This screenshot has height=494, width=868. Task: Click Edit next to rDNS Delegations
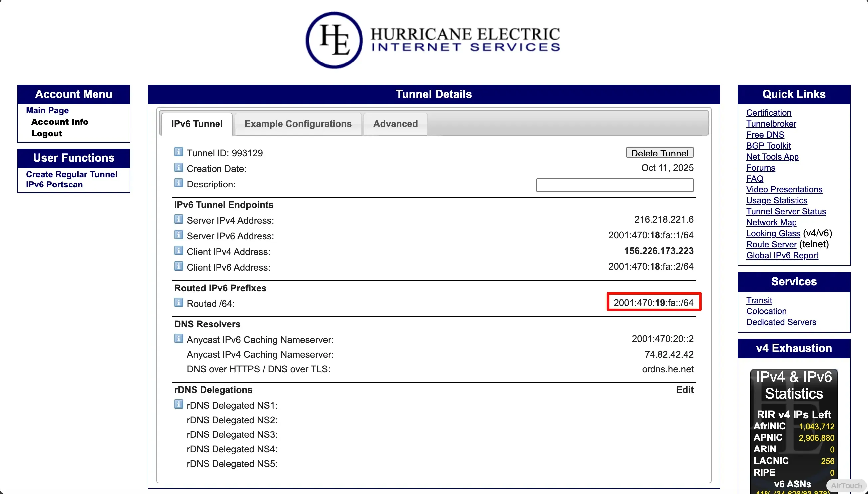pos(684,390)
